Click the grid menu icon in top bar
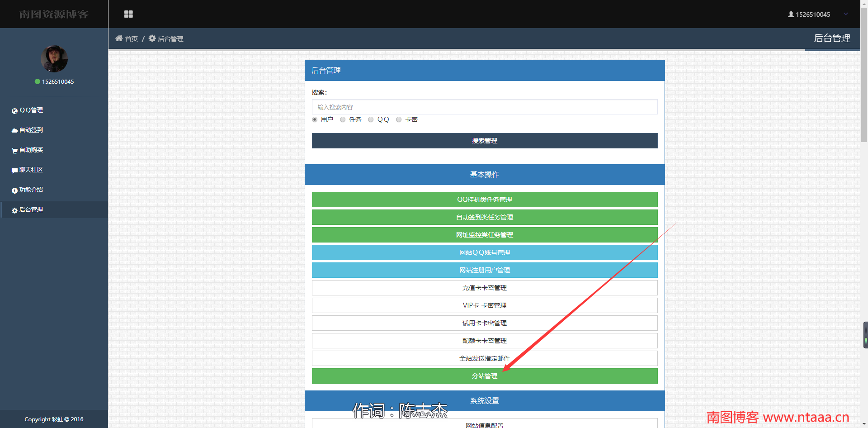 click(x=128, y=14)
